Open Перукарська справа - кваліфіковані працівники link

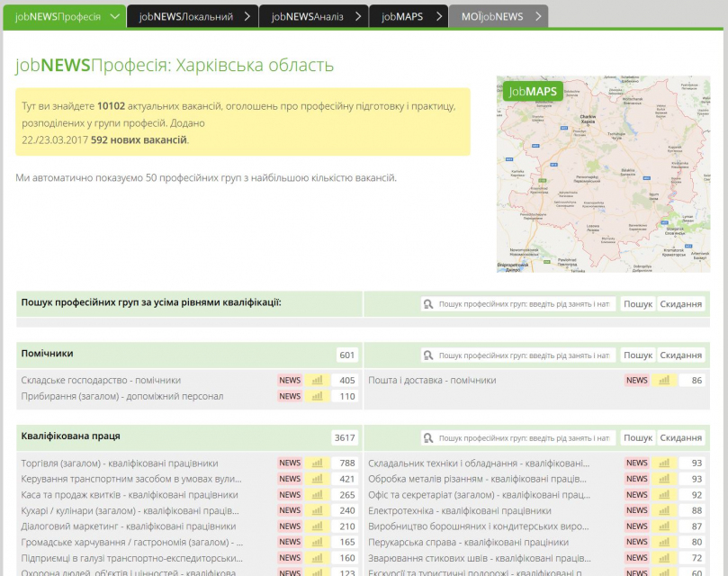click(x=469, y=542)
